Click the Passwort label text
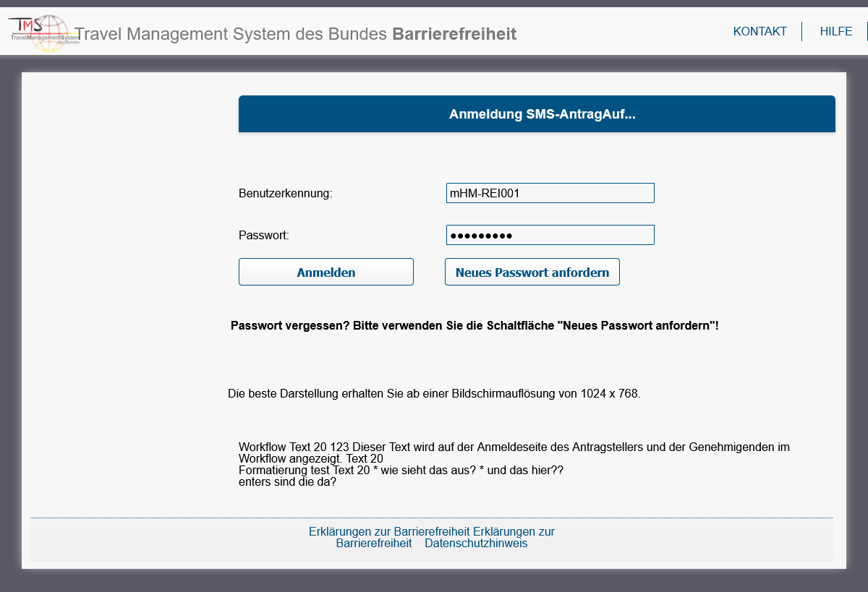Image resolution: width=868 pixels, height=592 pixels. 263,236
